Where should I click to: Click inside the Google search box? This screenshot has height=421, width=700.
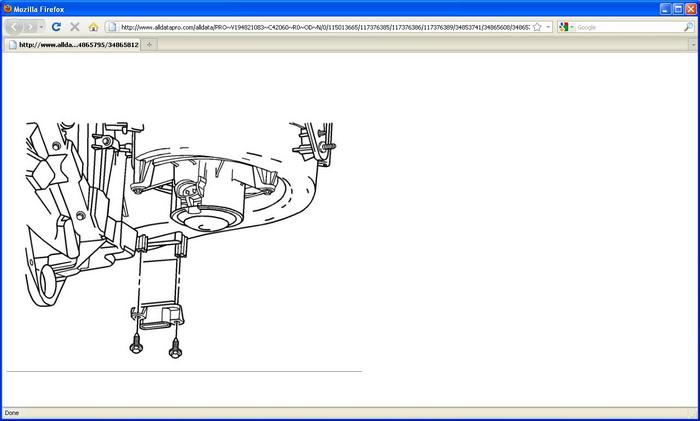[629, 27]
